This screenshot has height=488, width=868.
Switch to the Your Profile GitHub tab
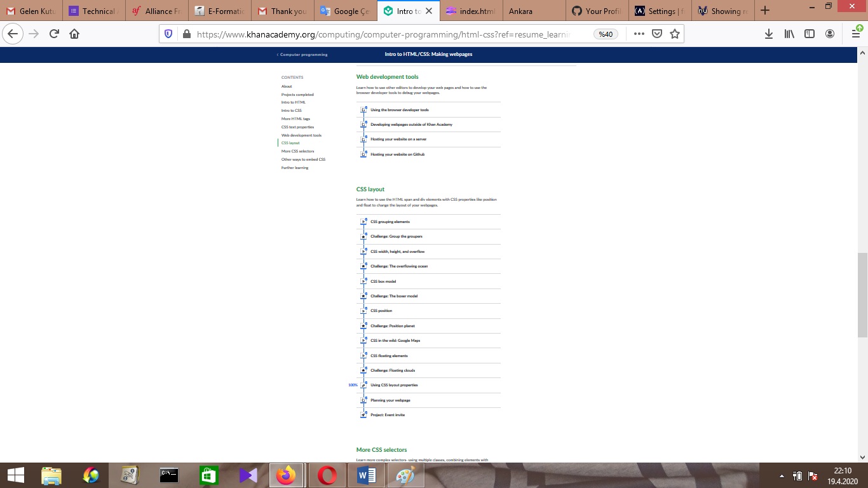coord(596,11)
